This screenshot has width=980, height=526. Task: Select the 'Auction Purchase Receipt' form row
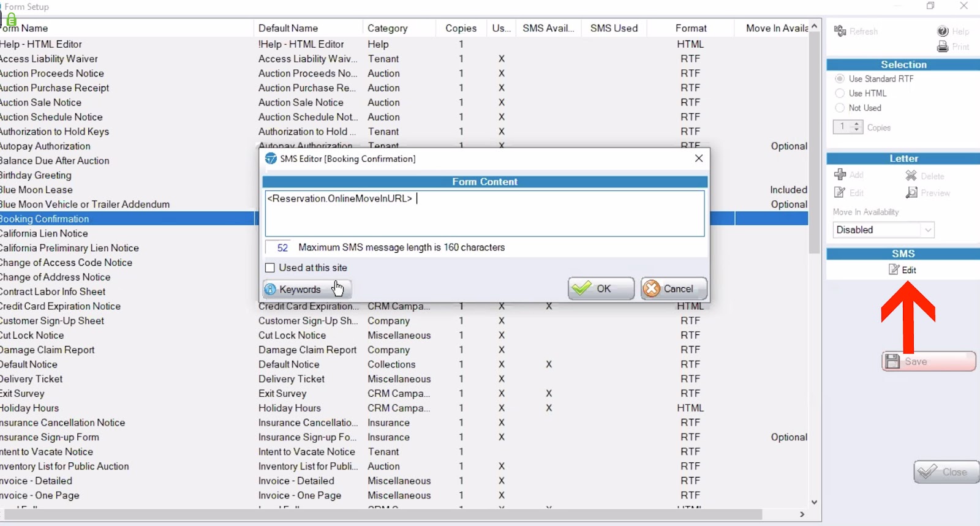[404, 88]
